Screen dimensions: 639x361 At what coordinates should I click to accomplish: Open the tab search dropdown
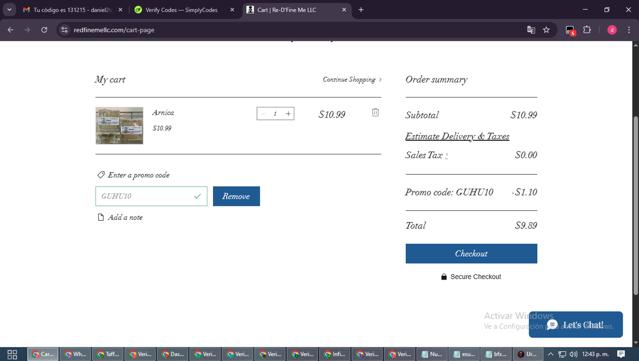(x=9, y=10)
